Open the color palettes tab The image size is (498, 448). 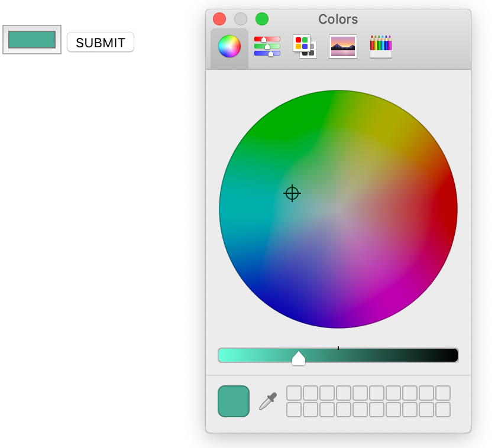coord(305,46)
